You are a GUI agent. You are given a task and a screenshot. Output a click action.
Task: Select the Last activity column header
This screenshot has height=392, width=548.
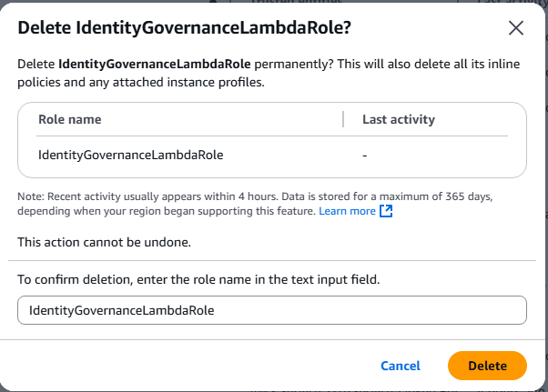(399, 119)
